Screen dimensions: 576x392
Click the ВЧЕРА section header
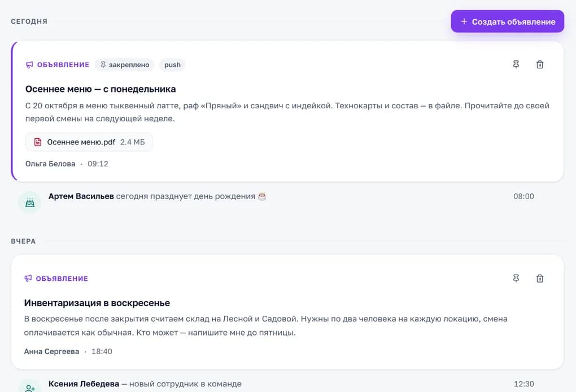[x=23, y=241]
